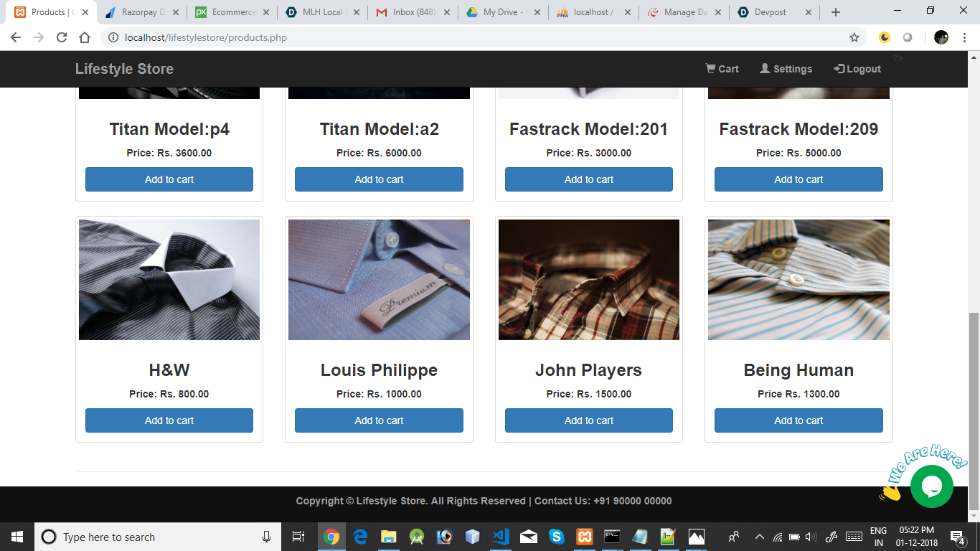Screen dimensions: 980x551
Task: Open the Wi-Fi network tray icon
Action: coord(778,537)
